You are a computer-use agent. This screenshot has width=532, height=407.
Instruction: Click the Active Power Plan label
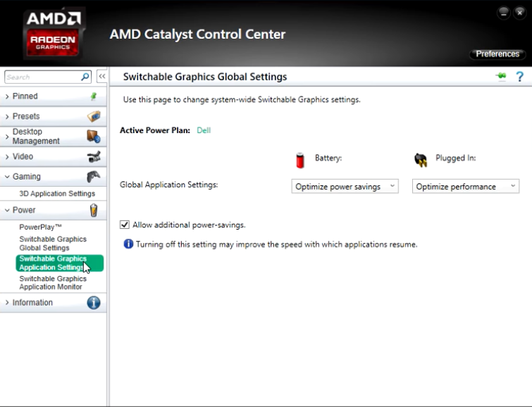pos(155,130)
